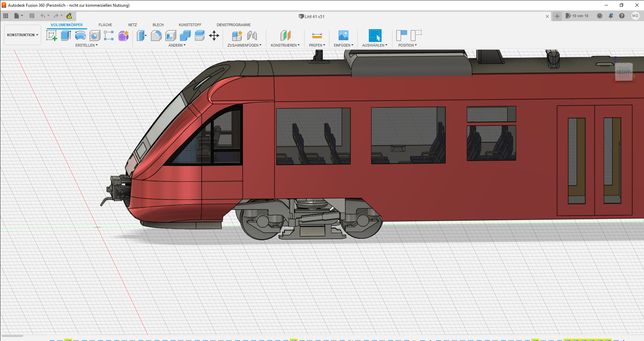Image resolution: width=644 pixels, height=341 pixels.
Task: Click the Capture Position icon
Action: 402,36
